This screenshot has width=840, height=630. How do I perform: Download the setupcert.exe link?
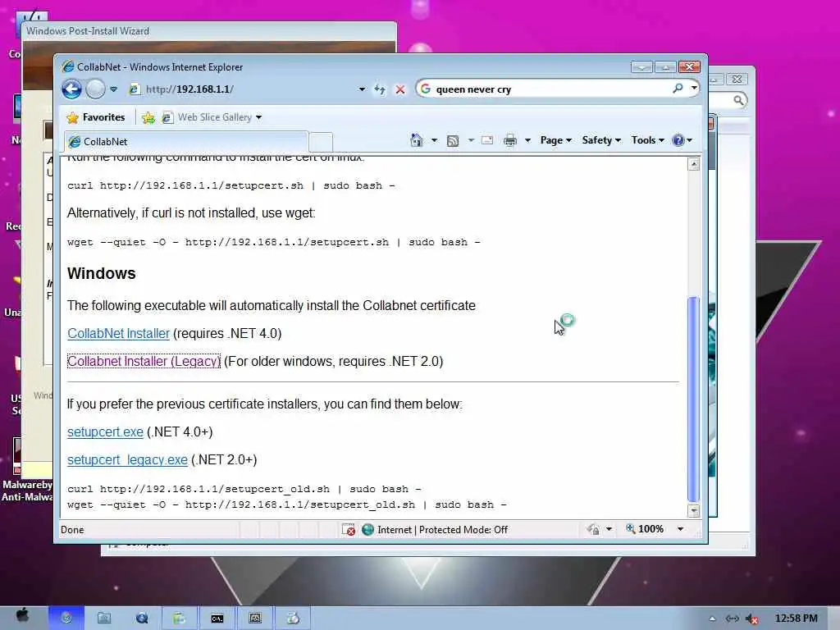coord(105,431)
